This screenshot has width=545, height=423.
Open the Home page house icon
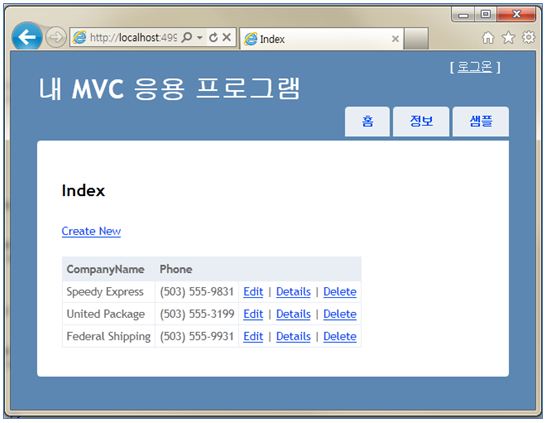click(x=488, y=38)
